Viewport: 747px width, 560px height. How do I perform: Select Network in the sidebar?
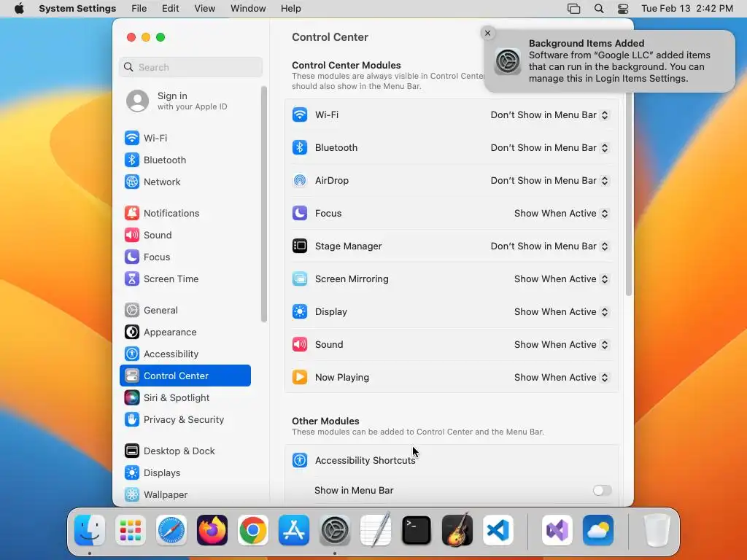click(x=185, y=182)
